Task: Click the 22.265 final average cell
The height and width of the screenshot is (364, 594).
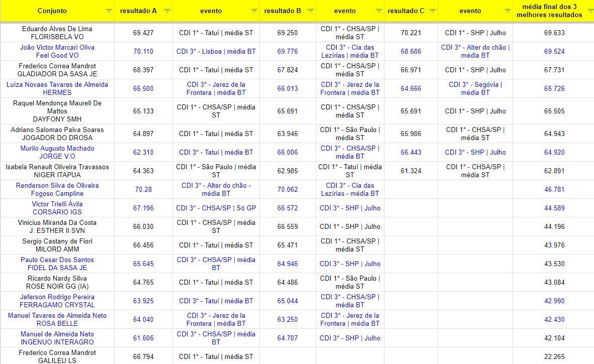Action: click(554, 356)
